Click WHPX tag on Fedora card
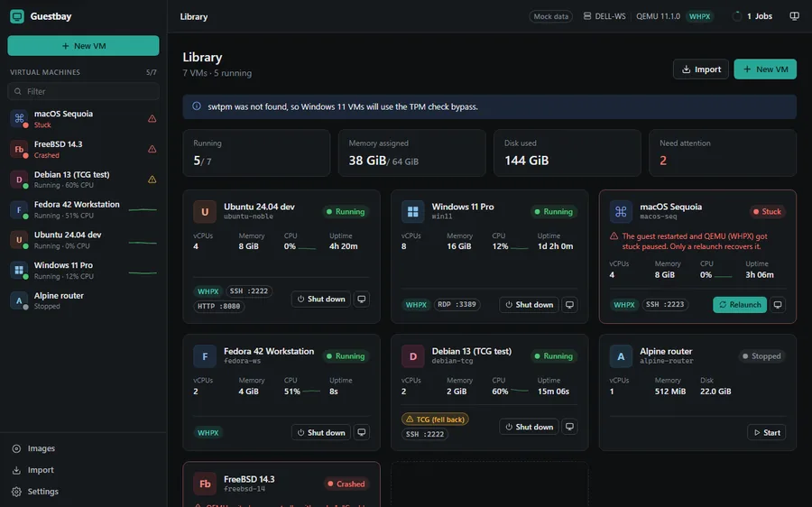812x507 pixels. 208,432
